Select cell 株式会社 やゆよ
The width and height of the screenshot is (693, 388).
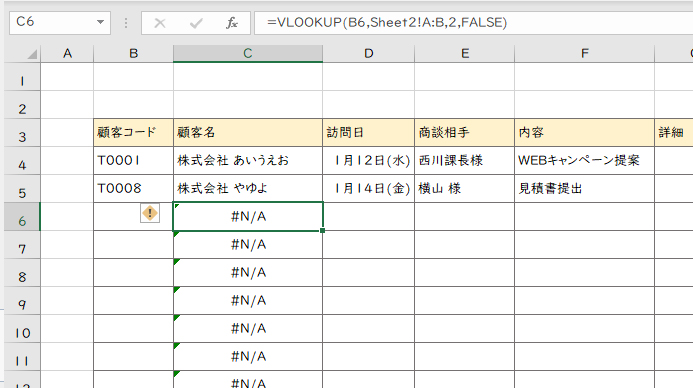pos(248,189)
